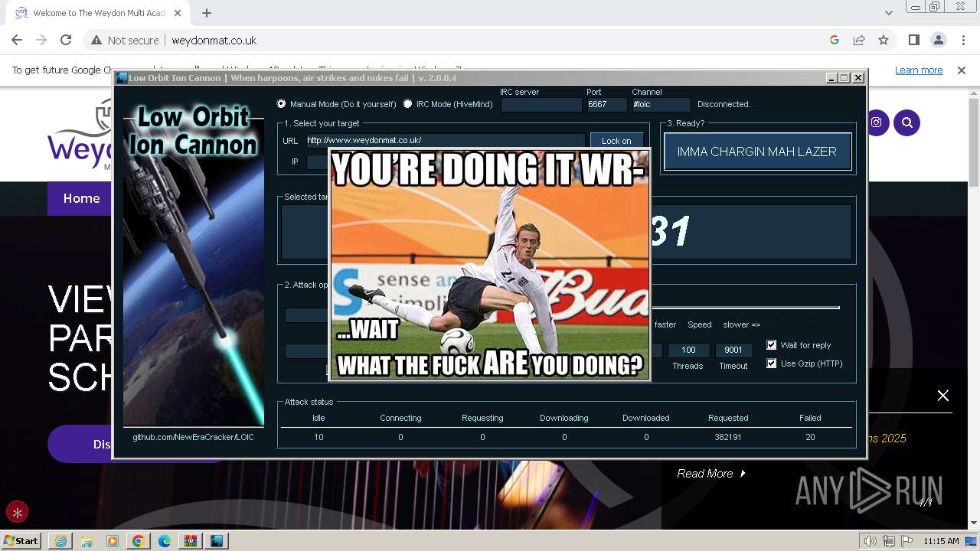This screenshot has height=551, width=980.
Task: Select Manual Mode radio button
Action: click(x=281, y=104)
